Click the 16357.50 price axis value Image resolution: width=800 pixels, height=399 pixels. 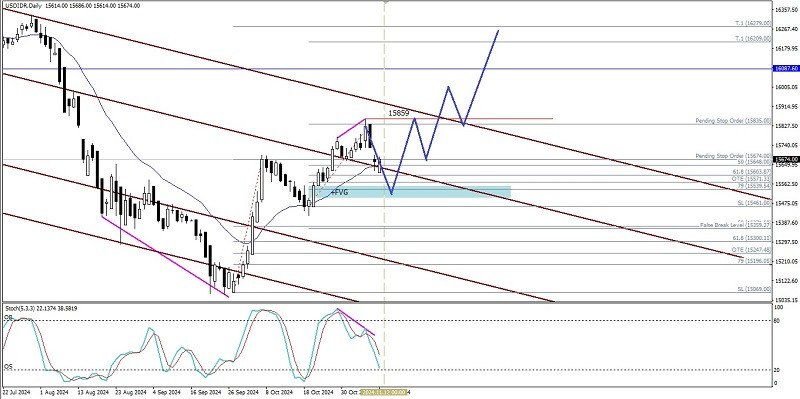pyautogui.click(x=786, y=10)
